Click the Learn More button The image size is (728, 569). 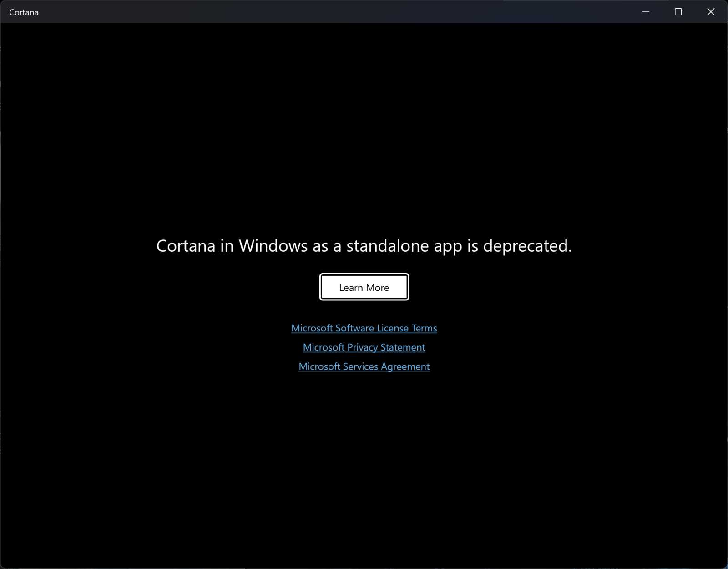(364, 287)
